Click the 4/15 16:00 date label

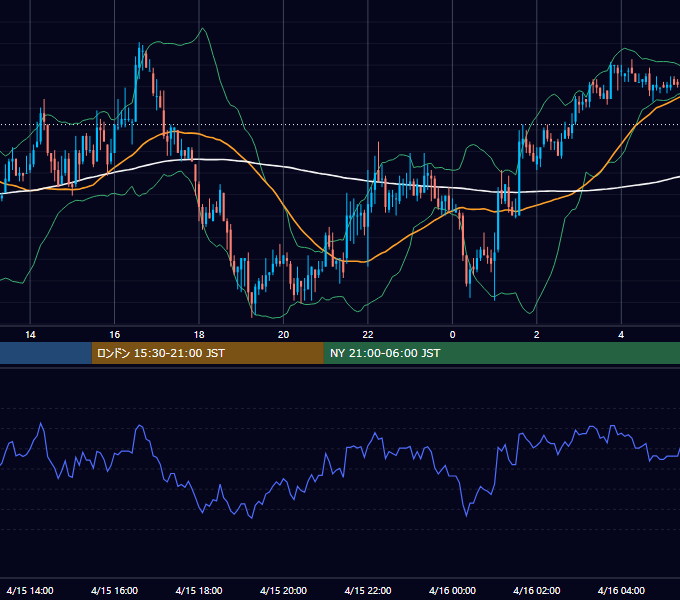[x=114, y=590]
